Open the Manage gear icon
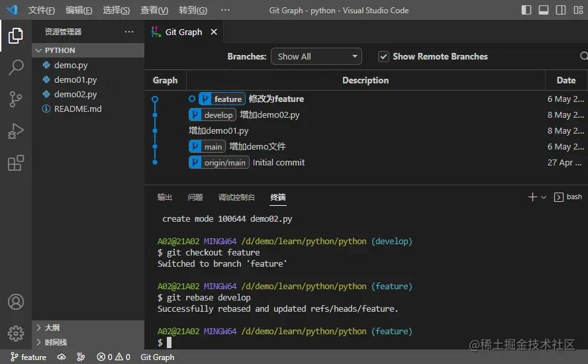This screenshot has height=364, width=588. (x=16, y=334)
